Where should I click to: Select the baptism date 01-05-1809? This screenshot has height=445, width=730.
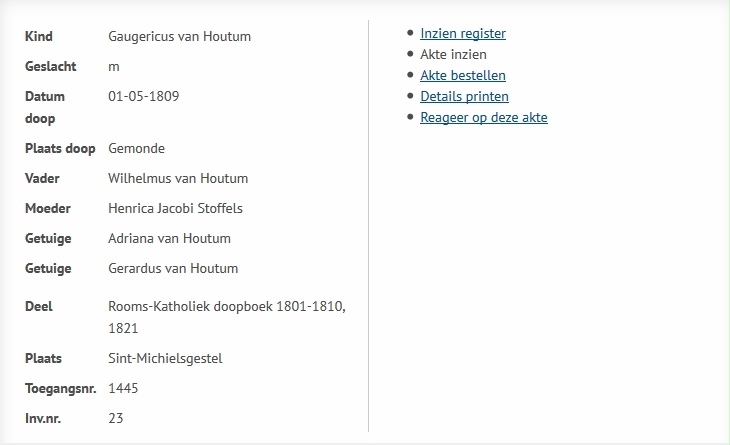click(x=144, y=97)
